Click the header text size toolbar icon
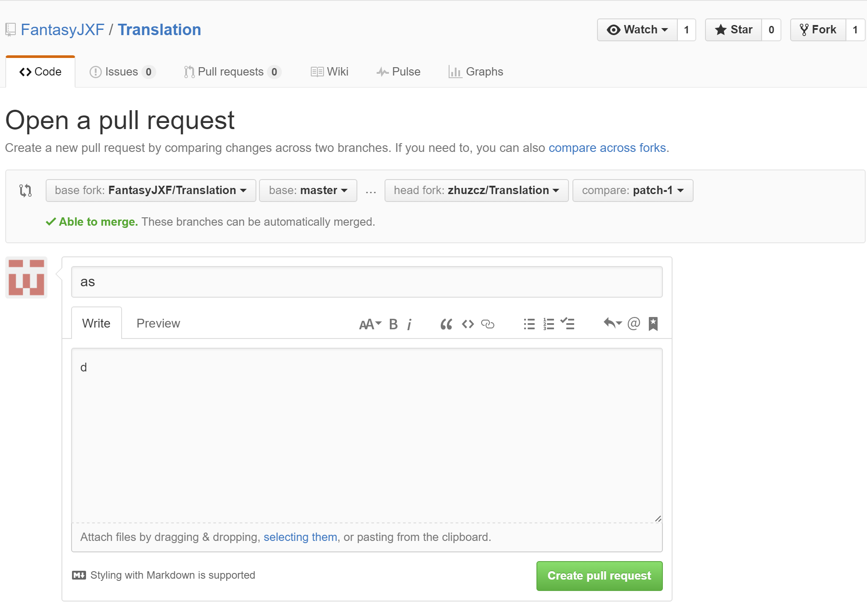 click(x=370, y=324)
